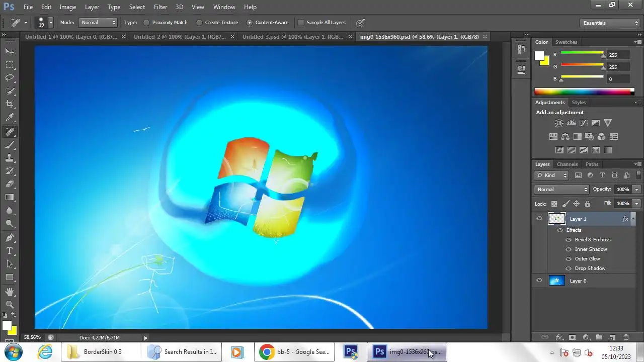Viewport: 644px width, 362px height.
Task: Select the Move tool
Action: pos(10,51)
